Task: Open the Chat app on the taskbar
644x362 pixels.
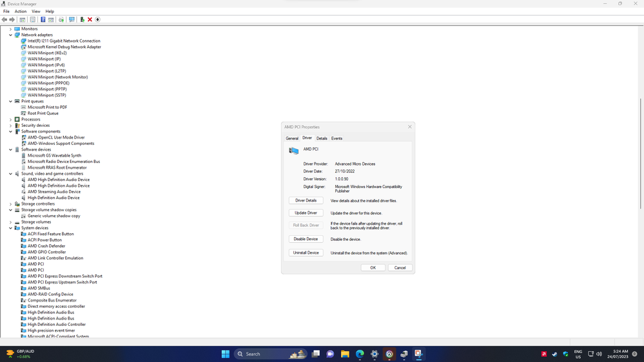Action: tap(330, 354)
